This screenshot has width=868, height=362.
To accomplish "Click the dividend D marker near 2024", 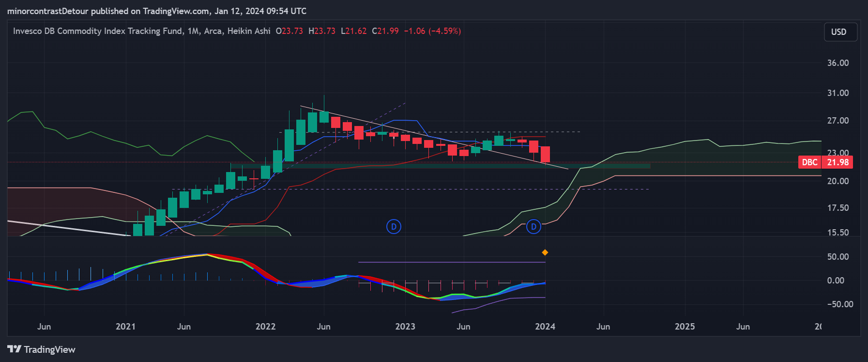I will pos(533,226).
